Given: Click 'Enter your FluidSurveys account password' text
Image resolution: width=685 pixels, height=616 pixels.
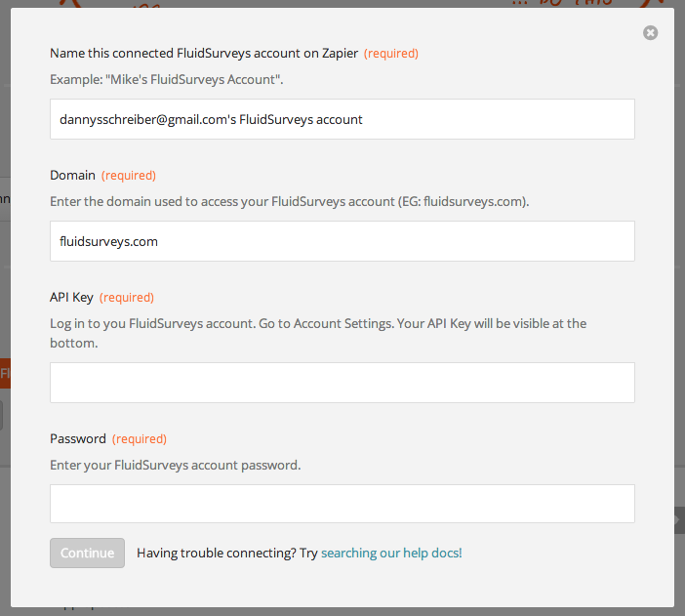Looking at the screenshot, I should (x=176, y=465).
